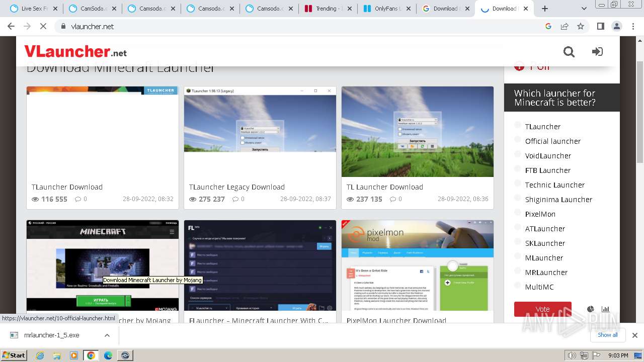Image resolution: width=644 pixels, height=362 pixels.
Task: Open the TLauncher Legacy screenshot thumbnail
Action: [x=260, y=132]
